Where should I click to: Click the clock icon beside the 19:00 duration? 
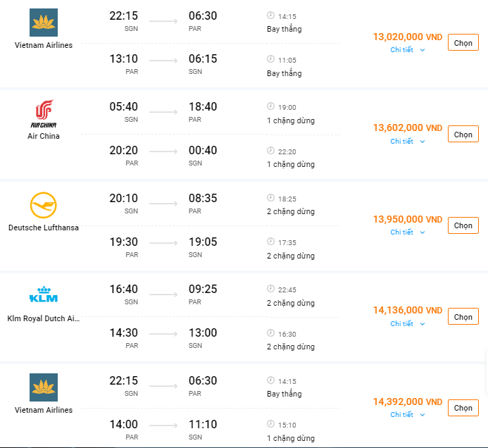coord(270,106)
